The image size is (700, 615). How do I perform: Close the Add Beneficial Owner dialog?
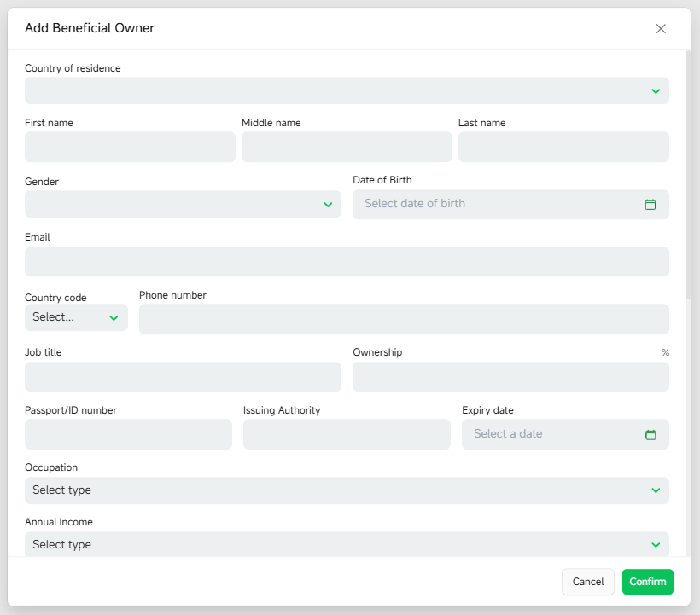661,28
